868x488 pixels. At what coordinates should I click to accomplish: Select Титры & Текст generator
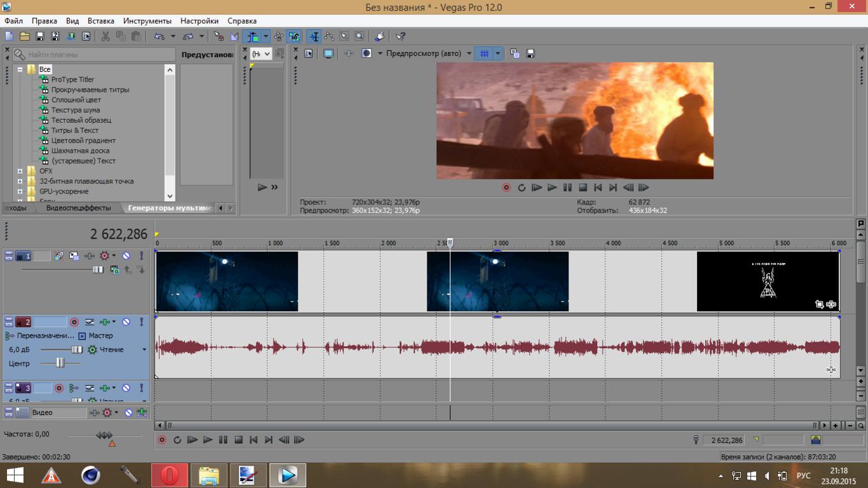point(74,130)
